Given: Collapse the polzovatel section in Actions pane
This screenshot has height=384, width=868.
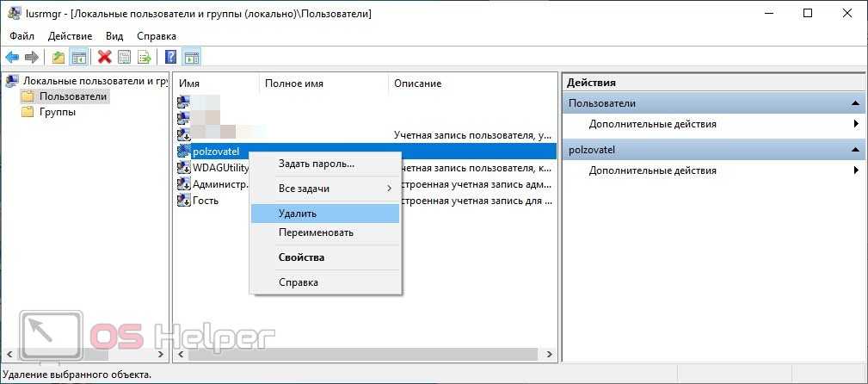Looking at the screenshot, I should tap(855, 150).
